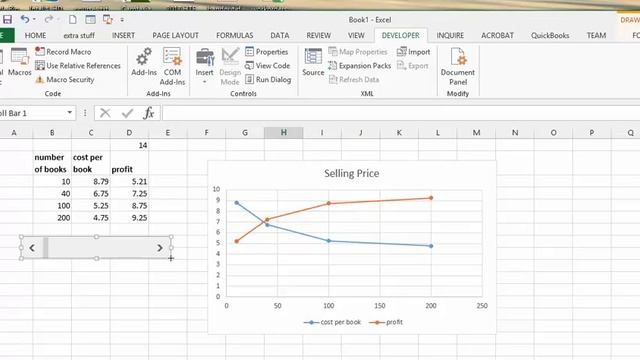The height and width of the screenshot is (360, 640).
Task: Select column B header
Action: click(x=52, y=132)
